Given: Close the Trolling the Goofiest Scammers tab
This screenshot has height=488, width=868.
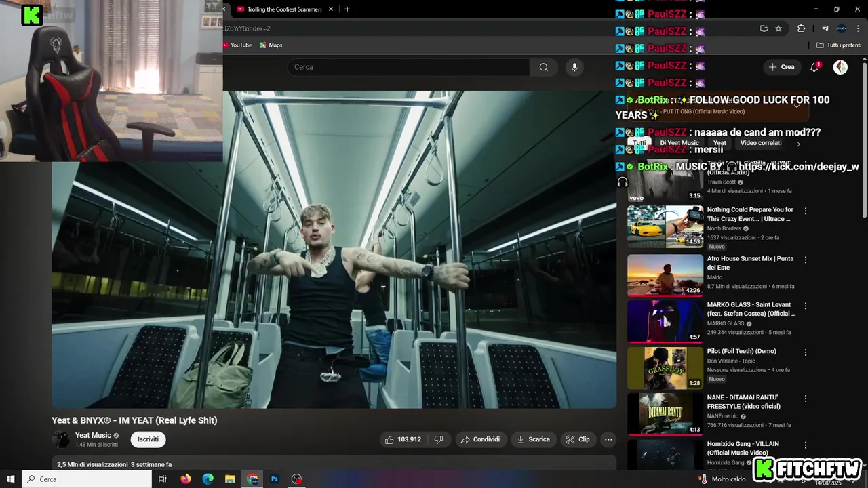Looking at the screenshot, I should coord(331,9).
